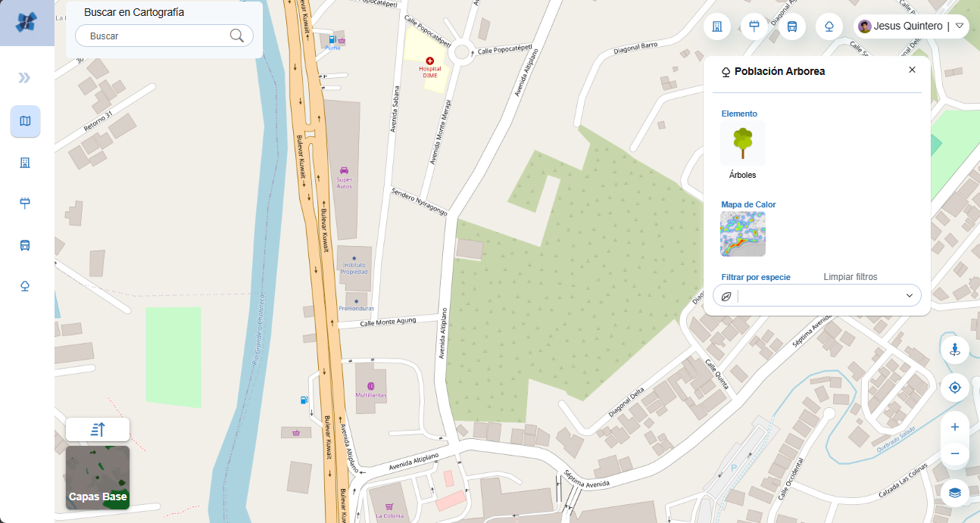Select the signpost icon in left sidebar
This screenshot has width=980, height=523.
(25, 203)
